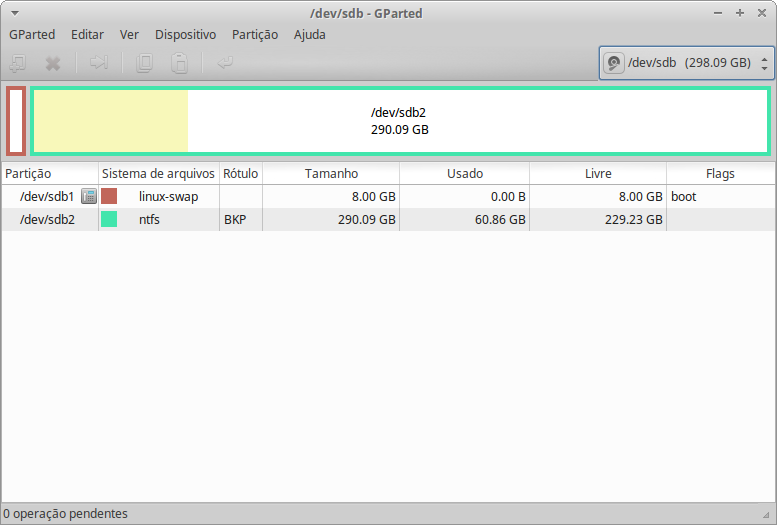Click the Livre column header
The height and width of the screenshot is (525, 777).
598,174
